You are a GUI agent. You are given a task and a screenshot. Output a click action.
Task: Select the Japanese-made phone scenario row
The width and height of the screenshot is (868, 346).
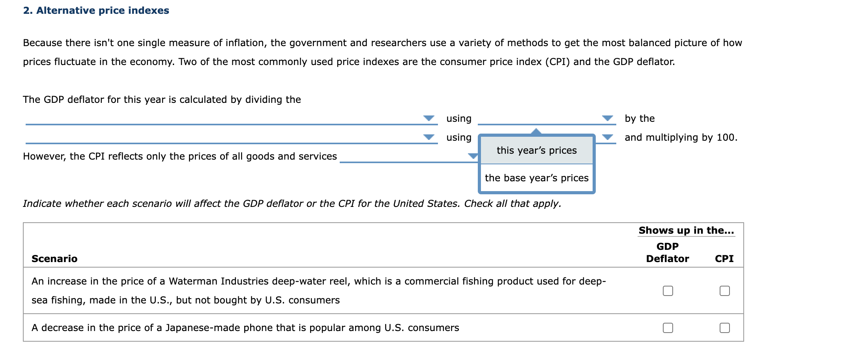pos(245,327)
